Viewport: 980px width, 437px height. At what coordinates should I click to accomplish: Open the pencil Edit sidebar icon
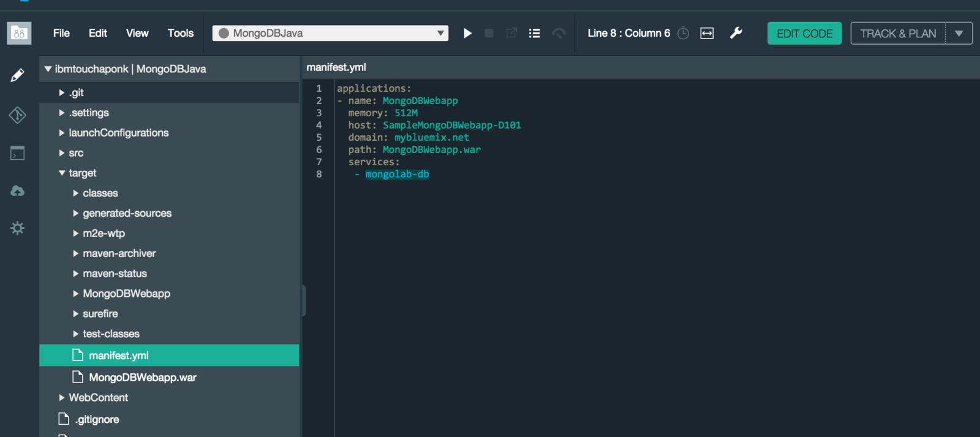tap(17, 75)
